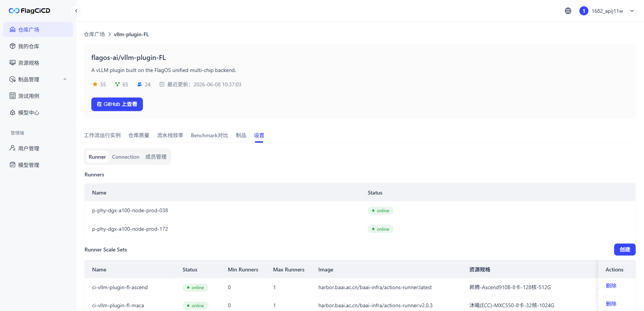
Task: Switch to 流水线效率 tab
Action: (170, 135)
